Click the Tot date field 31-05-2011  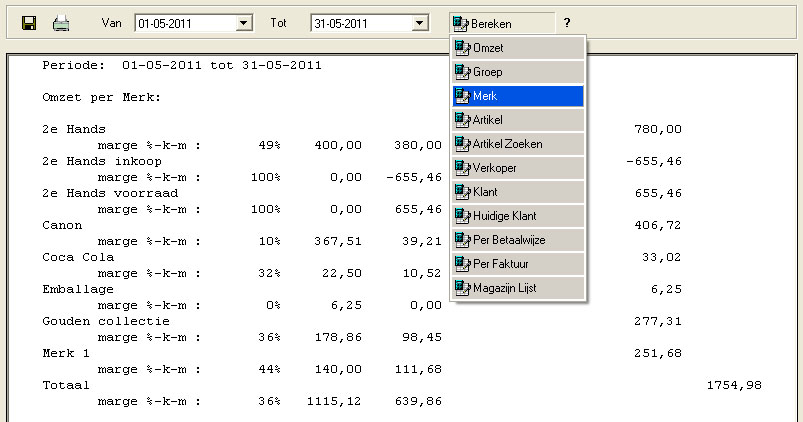[361, 22]
